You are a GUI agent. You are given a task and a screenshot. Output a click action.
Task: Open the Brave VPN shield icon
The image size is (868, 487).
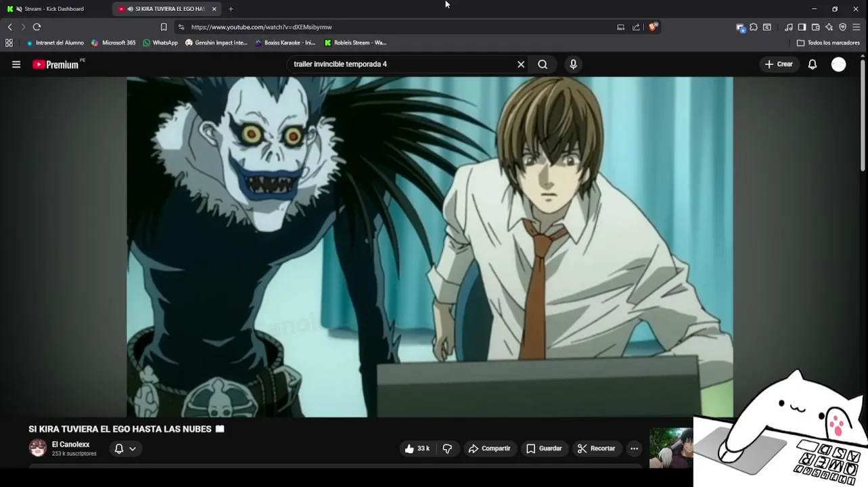pyautogui.click(x=842, y=27)
